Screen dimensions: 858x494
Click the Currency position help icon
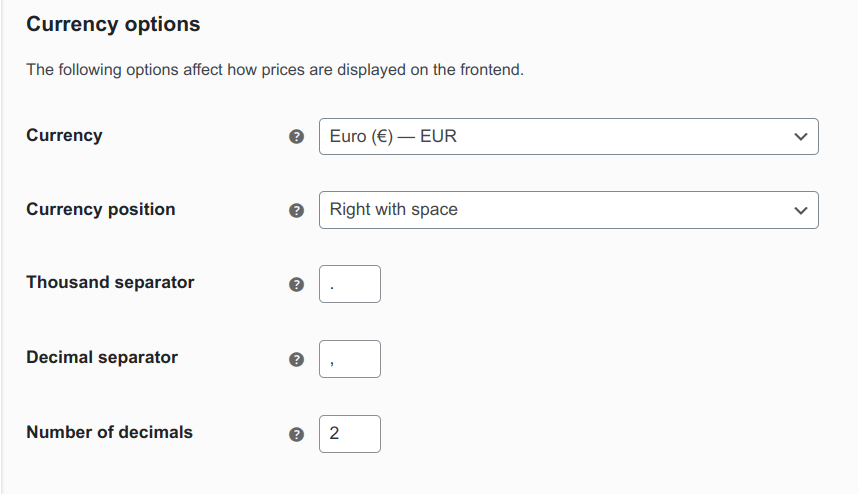[x=296, y=211]
